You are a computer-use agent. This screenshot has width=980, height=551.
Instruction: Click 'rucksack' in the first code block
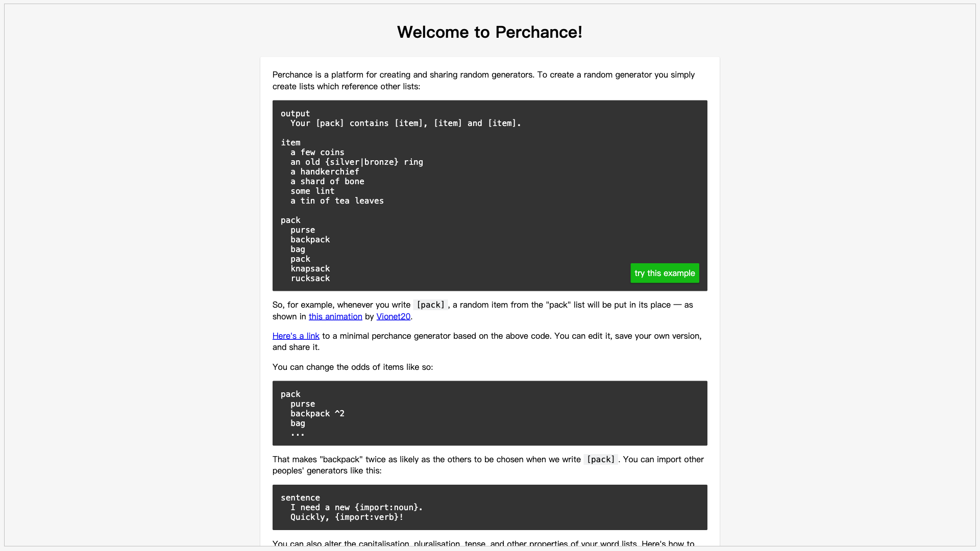310,279
